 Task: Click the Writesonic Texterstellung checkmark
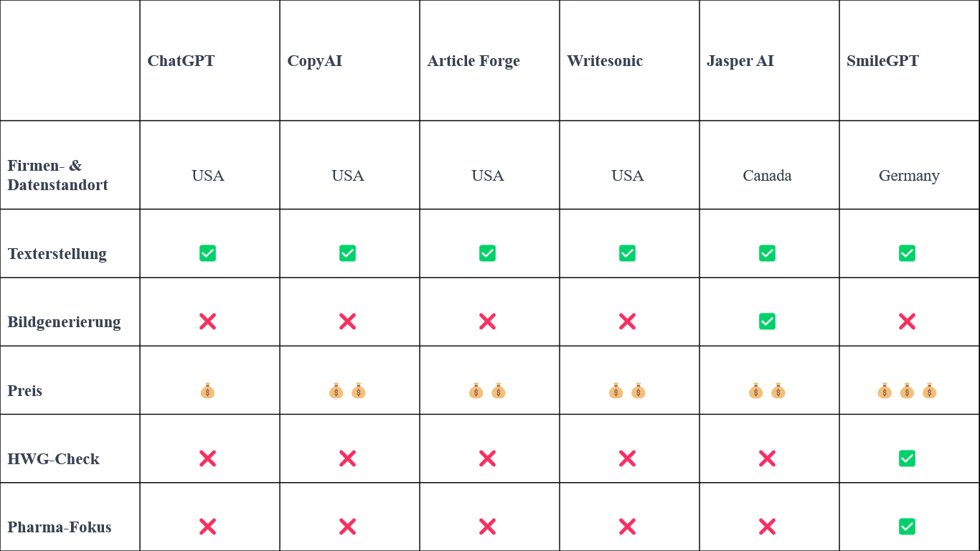click(627, 253)
